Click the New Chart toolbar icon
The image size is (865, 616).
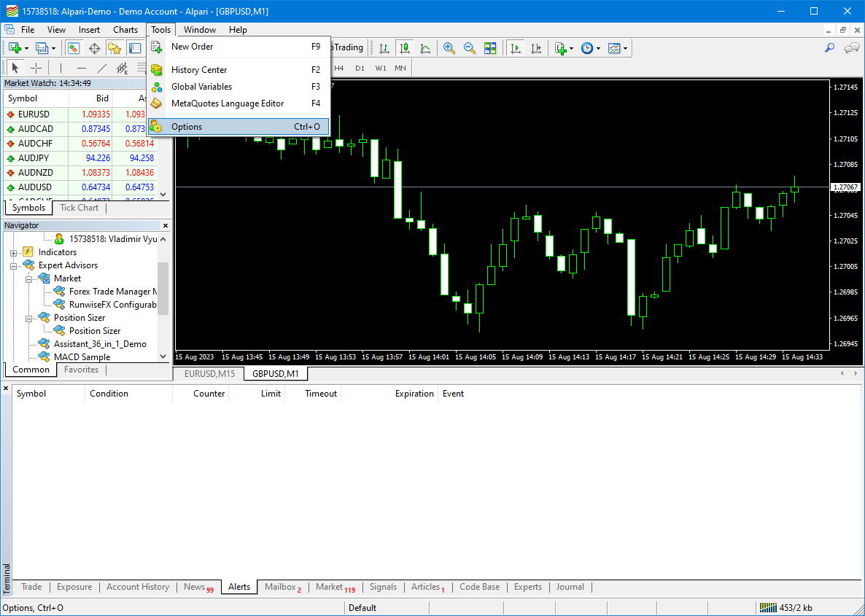click(x=15, y=48)
